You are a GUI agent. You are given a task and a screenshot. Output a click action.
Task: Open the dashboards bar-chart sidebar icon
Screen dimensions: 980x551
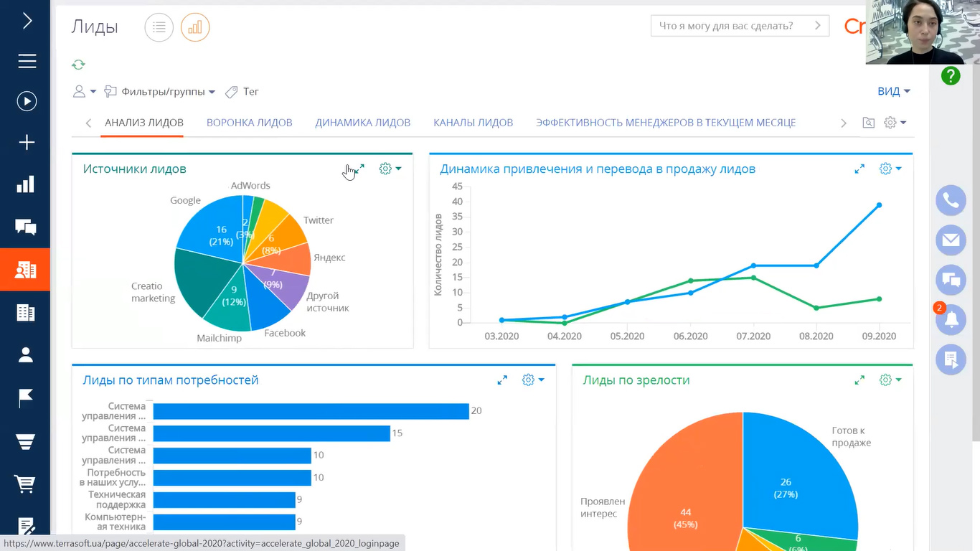[x=26, y=184]
